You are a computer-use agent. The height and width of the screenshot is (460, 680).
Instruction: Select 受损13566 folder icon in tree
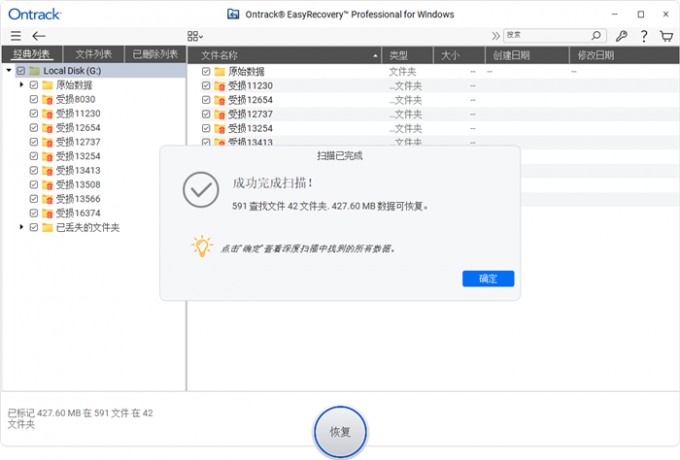pyautogui.click(x=47, y=199)
